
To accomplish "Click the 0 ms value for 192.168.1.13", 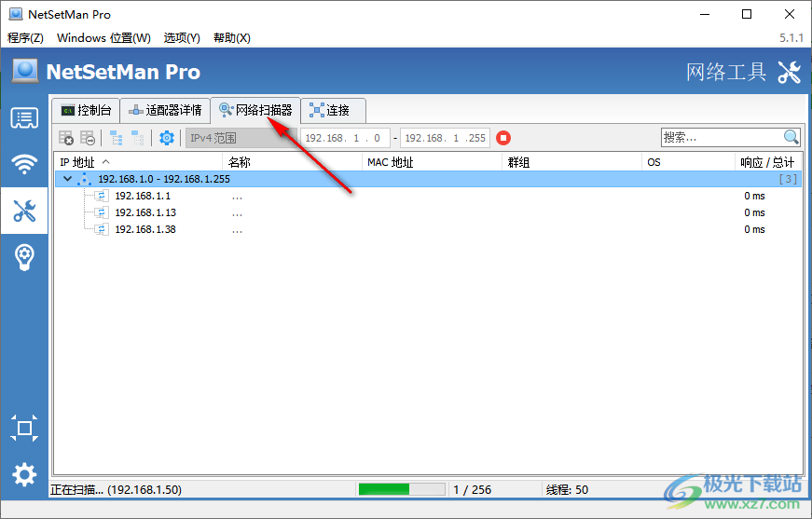I will 754,212.
